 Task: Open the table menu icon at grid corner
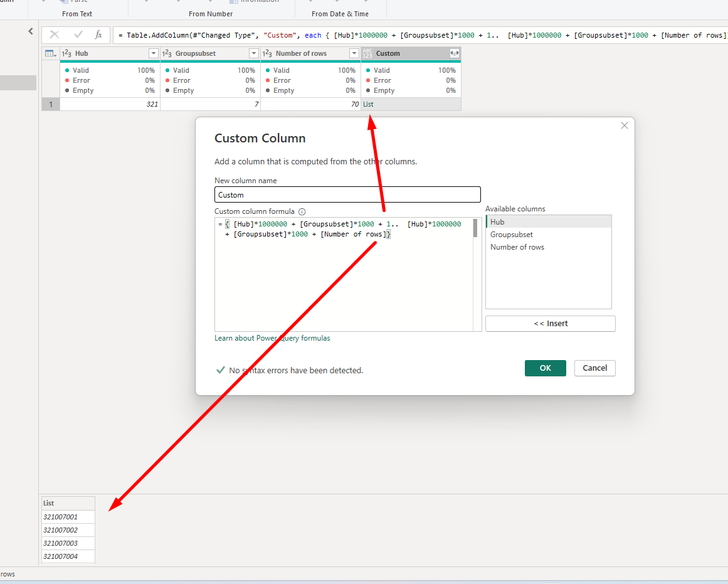[50, 53]
